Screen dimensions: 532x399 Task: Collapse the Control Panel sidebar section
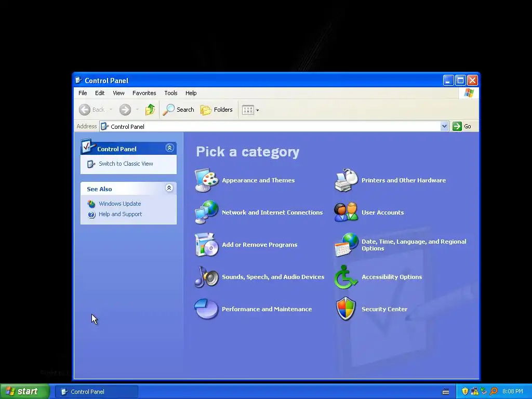[169, 148]
